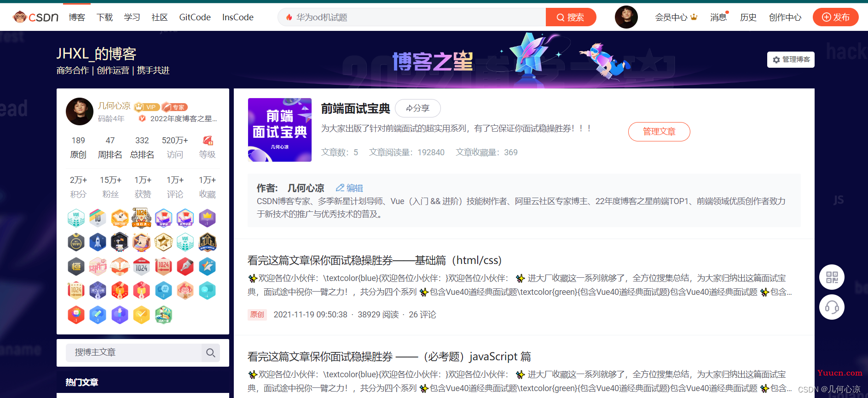Click the 几何心凉 username in profile card

[x=114, y=106]
